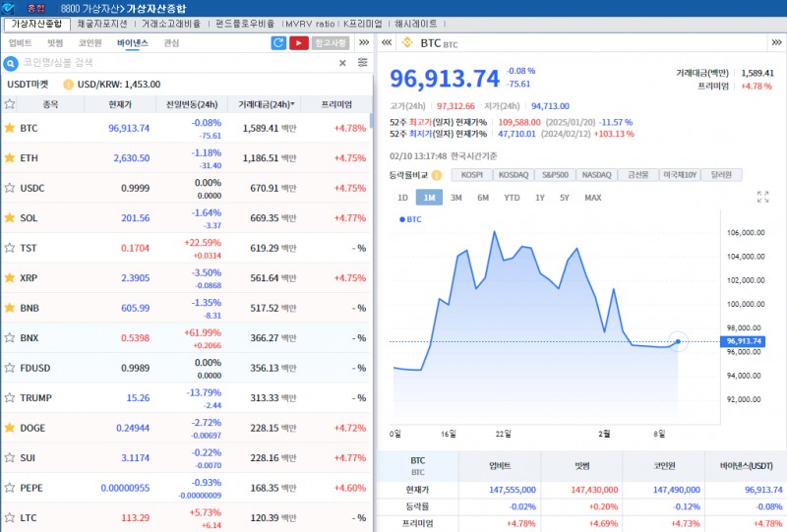Toggle favorite star for BNB
787x532 pixels.
point(10,308)
